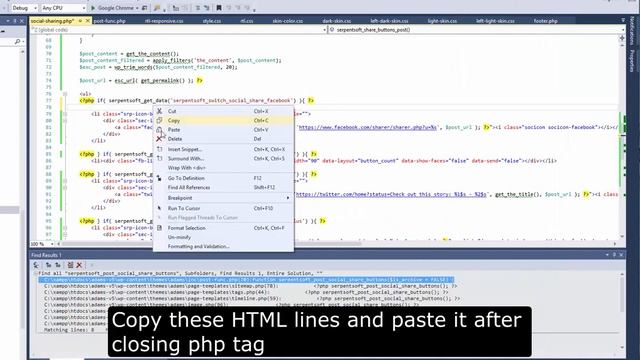
Task: Switch to the rtl.css tab
Action: (x=247, y=21)
